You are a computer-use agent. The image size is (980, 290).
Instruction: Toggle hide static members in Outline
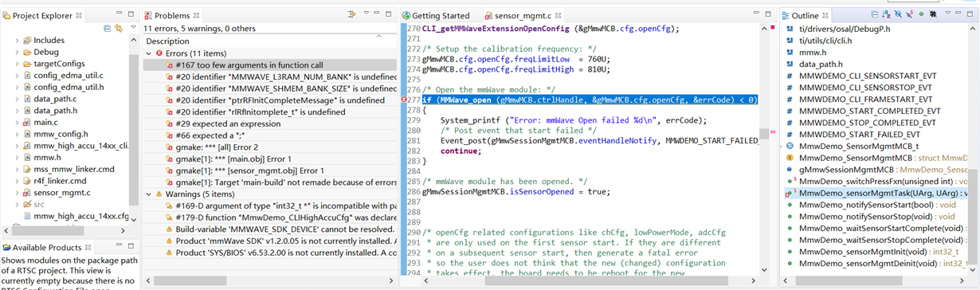click(x=909, y=15)
